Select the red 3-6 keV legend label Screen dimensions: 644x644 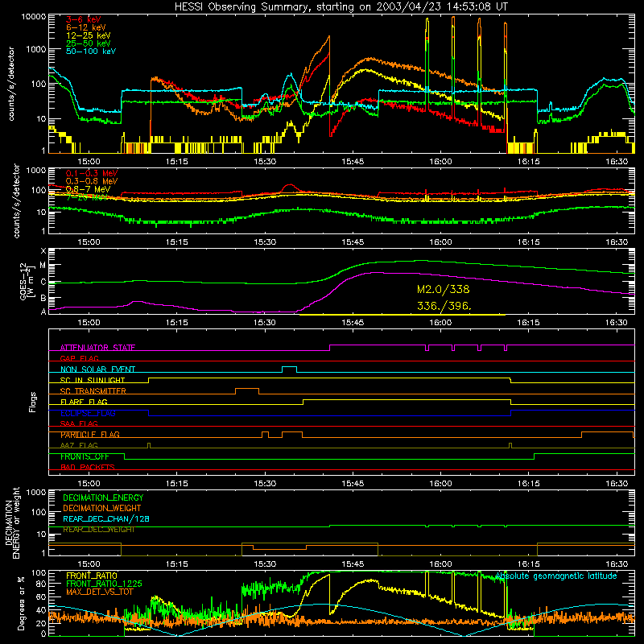83,19
